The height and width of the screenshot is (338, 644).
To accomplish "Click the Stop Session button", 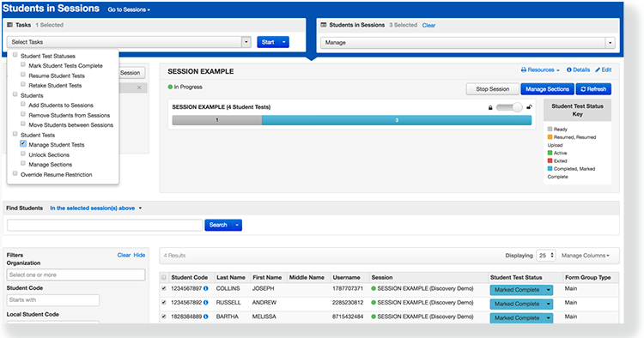I will click(493, 89).
